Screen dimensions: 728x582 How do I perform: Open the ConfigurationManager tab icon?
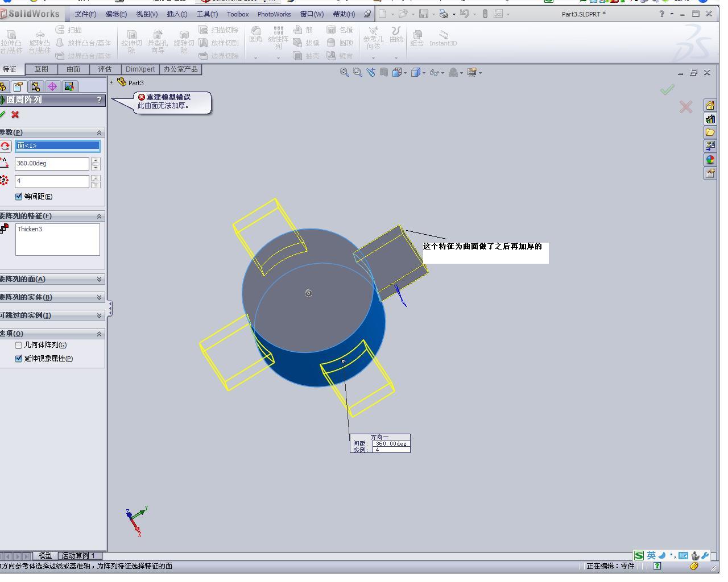[x=35, y=86]
